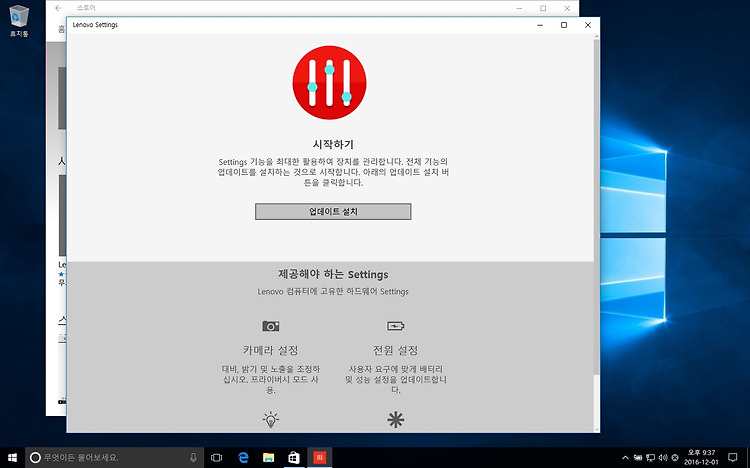Launch Microsoft Edge from the taskbar

(243, 457)
